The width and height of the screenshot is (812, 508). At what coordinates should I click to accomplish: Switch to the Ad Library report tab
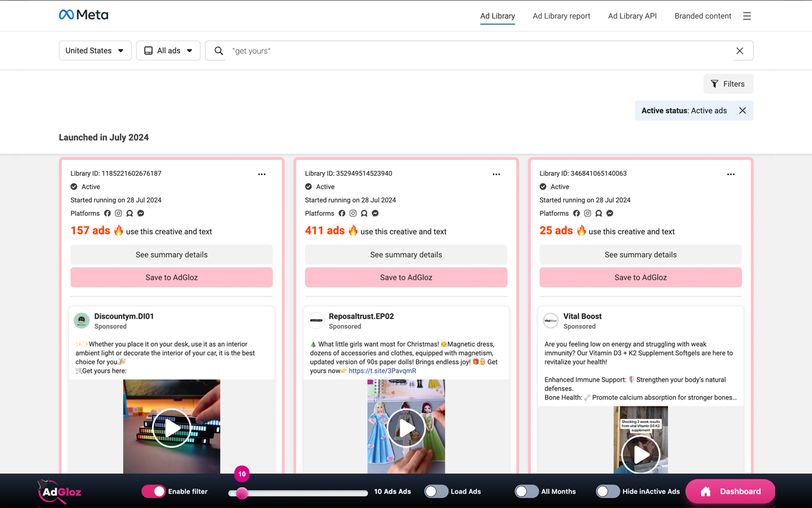coord(561,16)
